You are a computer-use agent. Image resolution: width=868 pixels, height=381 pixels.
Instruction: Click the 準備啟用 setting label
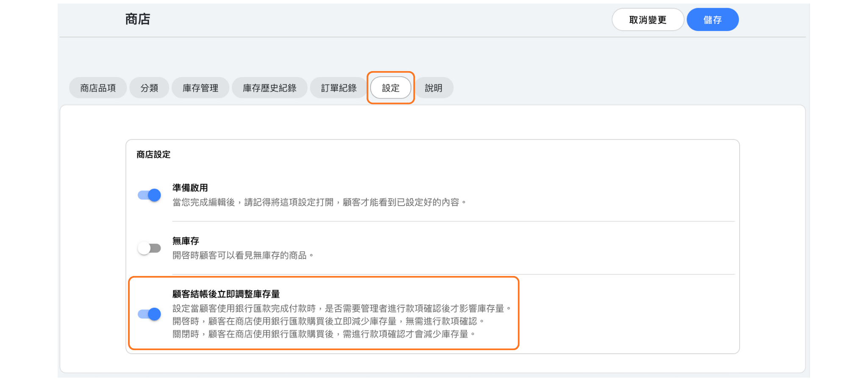click(190, 188)
